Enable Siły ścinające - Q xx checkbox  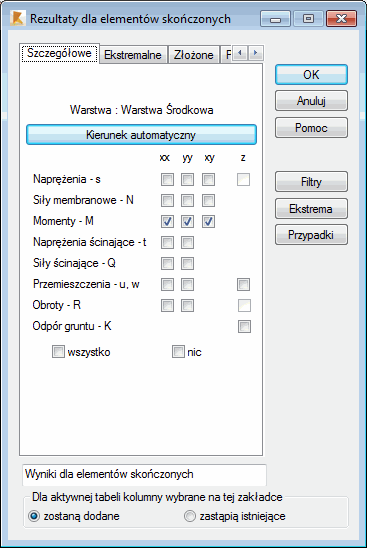pyautogui.click(x=167, y=264)
